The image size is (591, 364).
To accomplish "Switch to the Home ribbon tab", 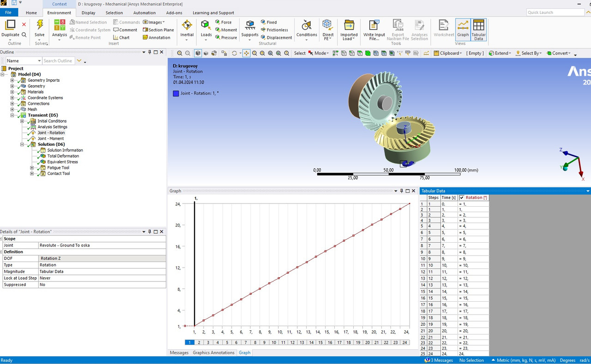I will point(31,12).
